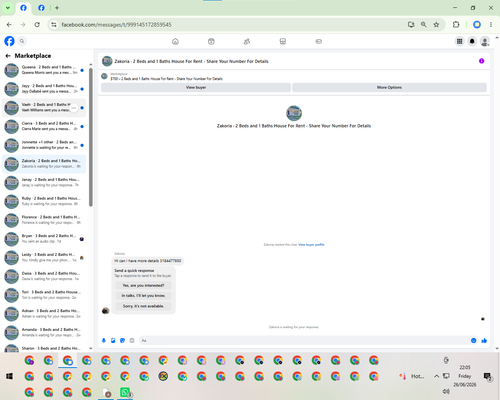
Task: Click Zakoria's listing thumbnail in chat center
Action: [x=294, y=113]
